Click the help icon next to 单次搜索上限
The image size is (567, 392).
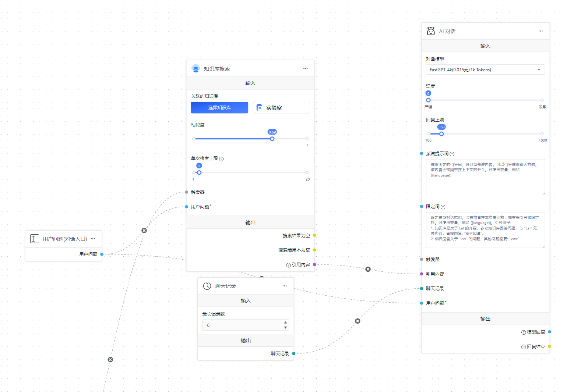coord(221,159)
